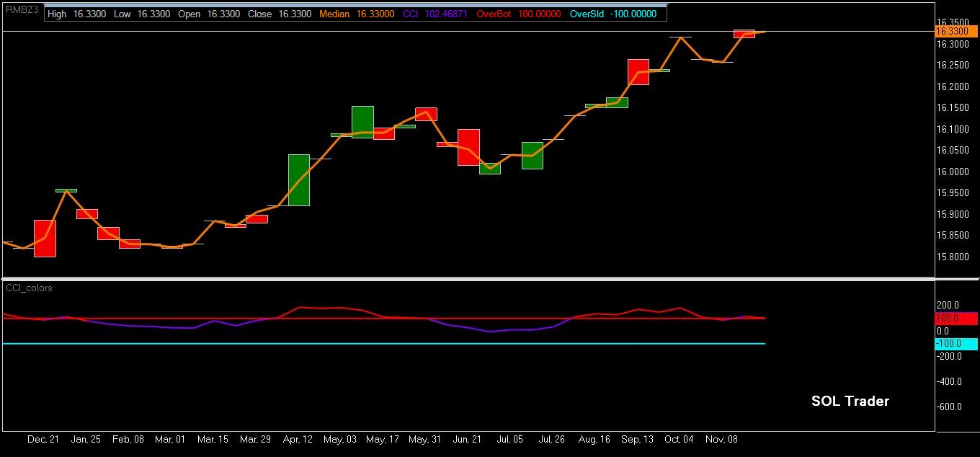Click the 15.8000 price axis label
980x457 pixels.
pos(952,257)
